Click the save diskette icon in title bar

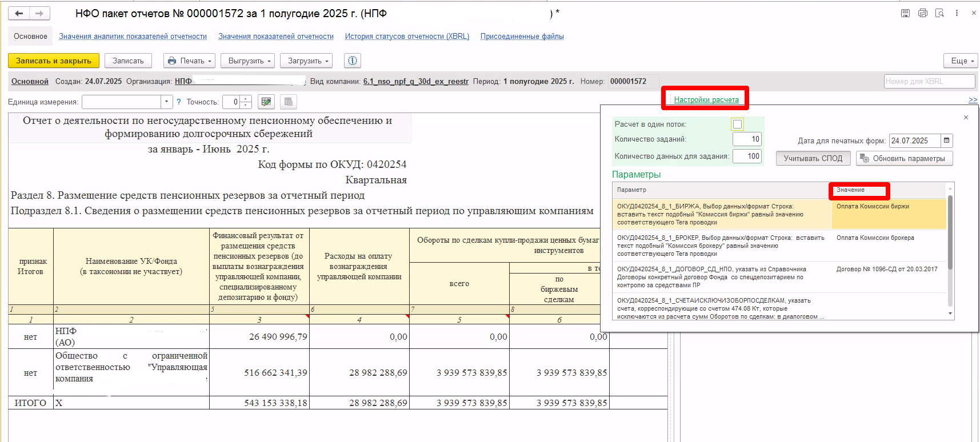(x=905, y=13)
